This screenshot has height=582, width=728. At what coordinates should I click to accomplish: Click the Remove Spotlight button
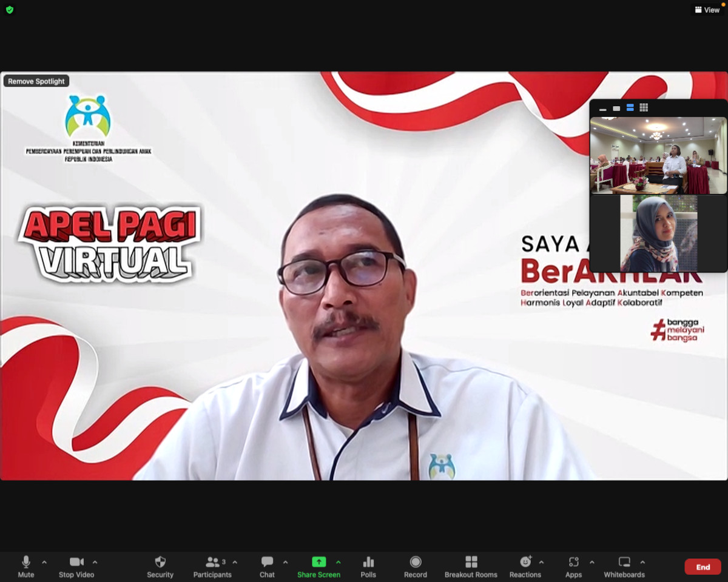pos(36,81)
